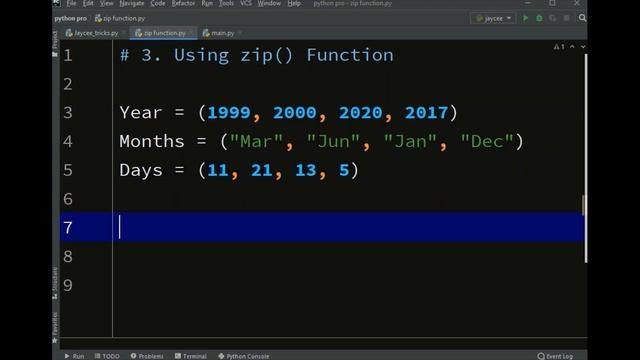Open the VCS menu

pos(246,3)
